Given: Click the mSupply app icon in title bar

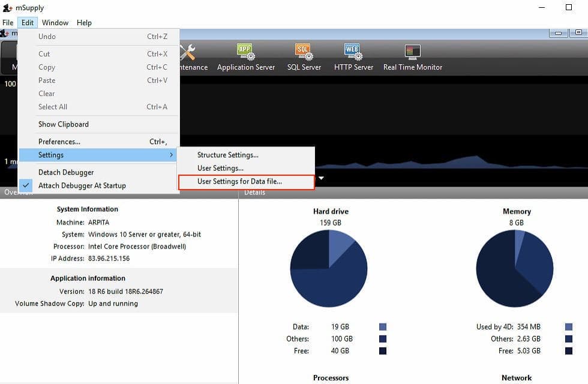Looking at the screenshot, I should coord(7,8).
